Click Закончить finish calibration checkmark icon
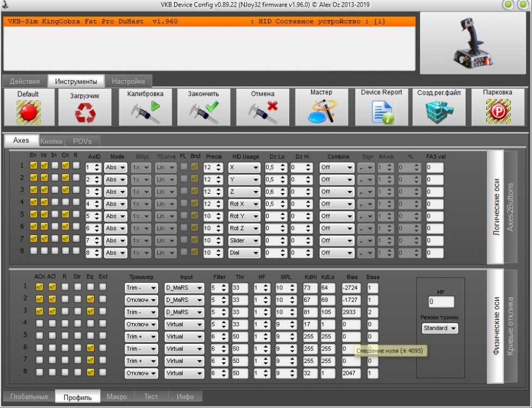Viewport: 532px width, 408px height. pyautogui.click(x=203, y=113)
